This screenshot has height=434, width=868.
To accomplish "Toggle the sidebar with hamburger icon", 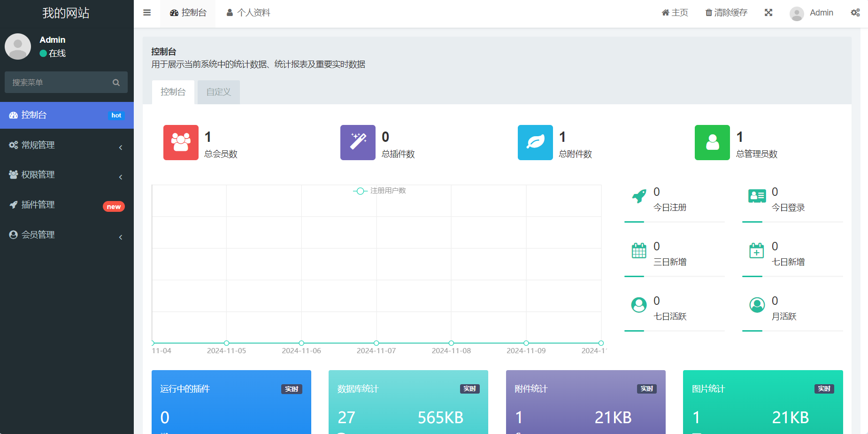I will pos(146,13).
